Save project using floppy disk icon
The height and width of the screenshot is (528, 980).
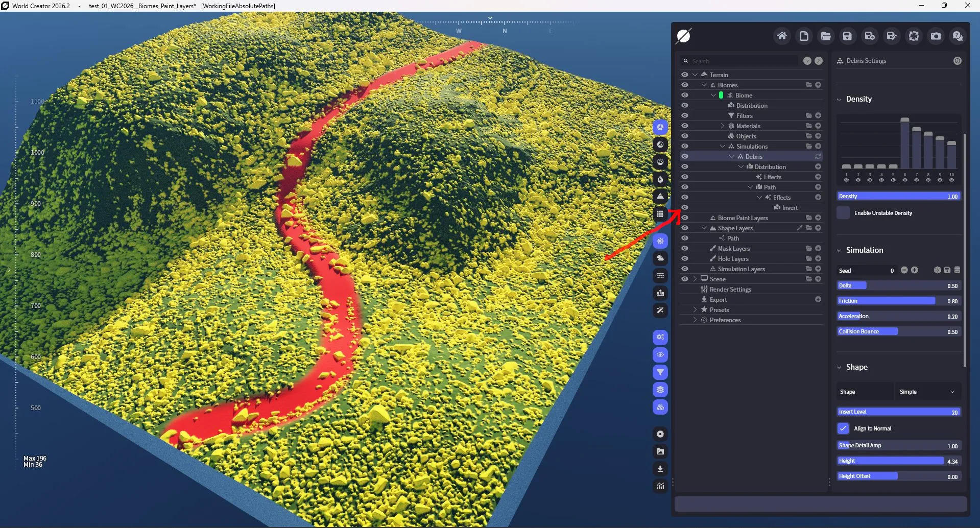(848, 36)
